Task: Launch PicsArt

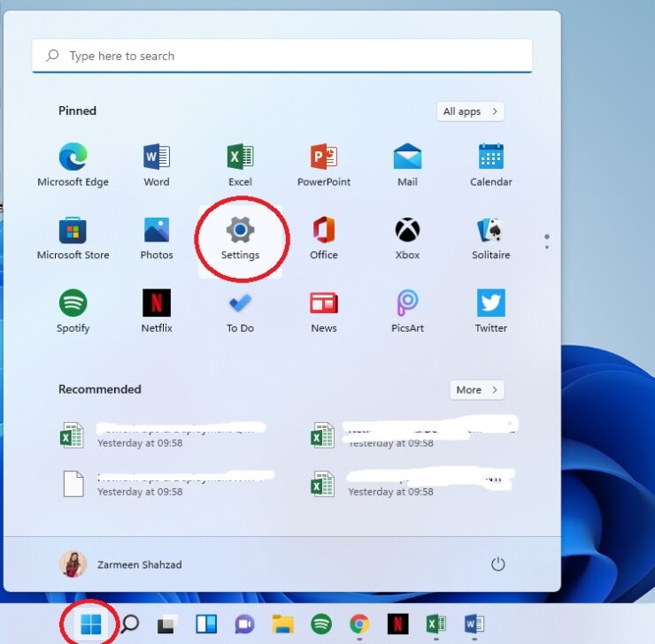Action: (x=407, y=310)
